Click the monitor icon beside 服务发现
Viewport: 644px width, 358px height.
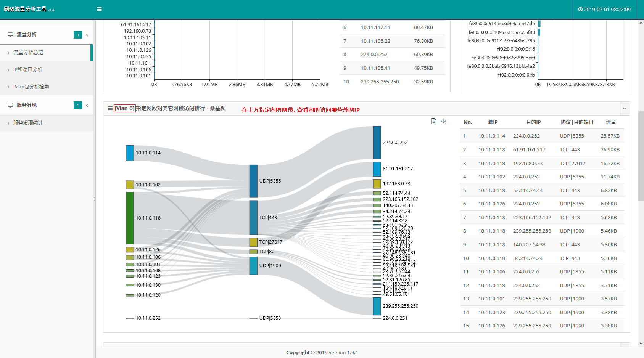coord(10,105)
